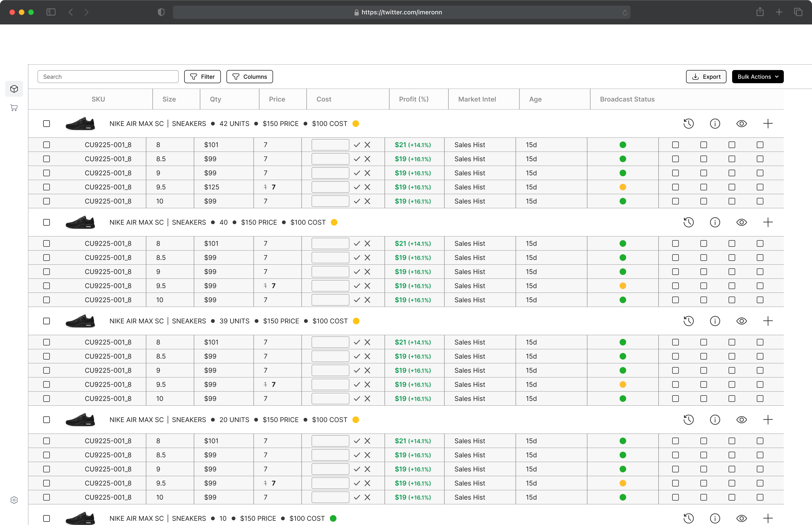Sort by the Market Intel column header
The image size is (812, 525).
click(477, 99)
